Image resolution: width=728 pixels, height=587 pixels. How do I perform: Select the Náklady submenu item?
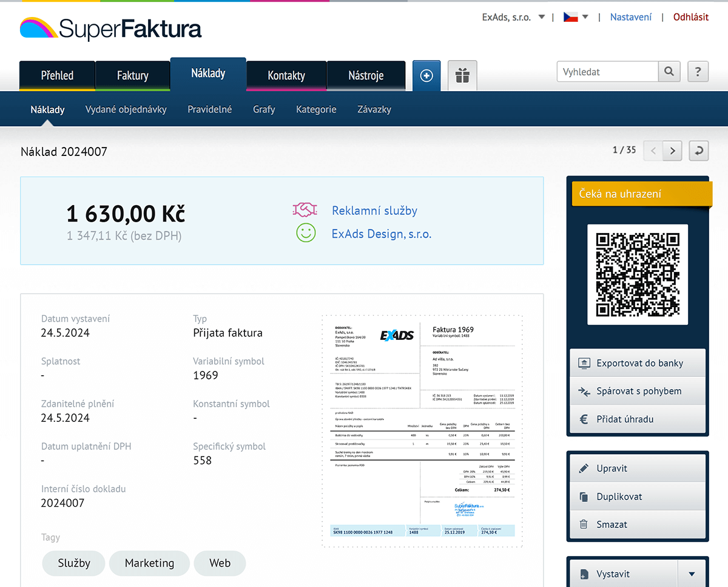(47, 109)
